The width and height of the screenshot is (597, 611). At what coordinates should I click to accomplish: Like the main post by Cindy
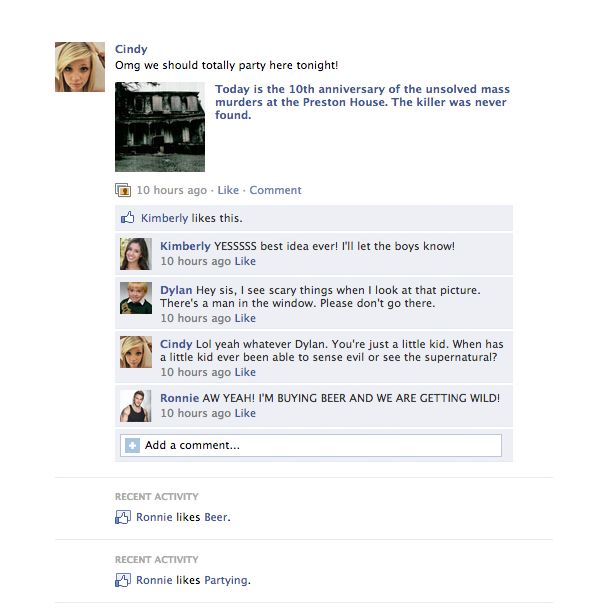pos(228,190)
